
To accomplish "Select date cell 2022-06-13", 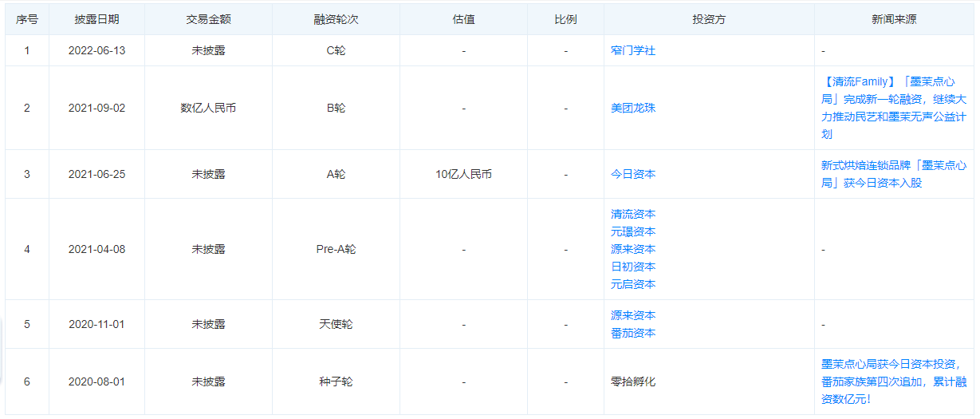I will pyautogui.click(x=96, y=50).
